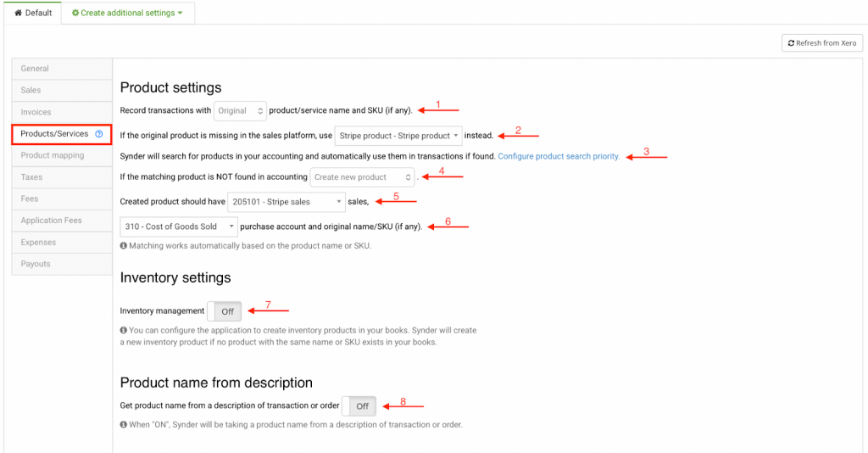This screenshot has width=868, height=453.
Task: Click the gear icon on Create additional settings
Action: click(75, 14)
